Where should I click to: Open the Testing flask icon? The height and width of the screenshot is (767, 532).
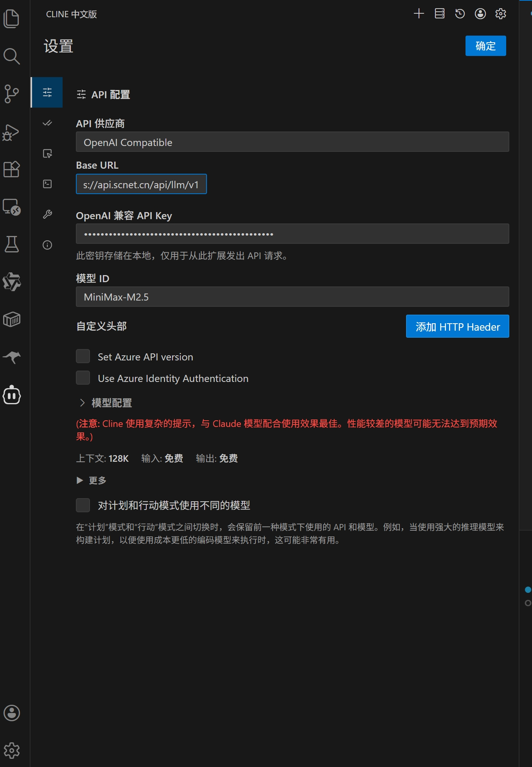click(x=11, y=244)
